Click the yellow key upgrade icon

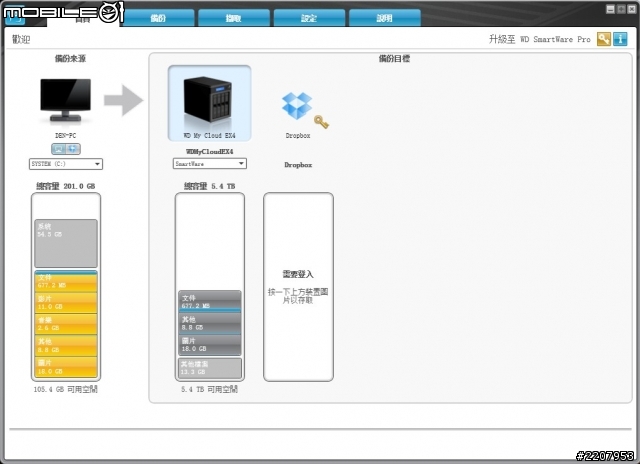[604, 39]
